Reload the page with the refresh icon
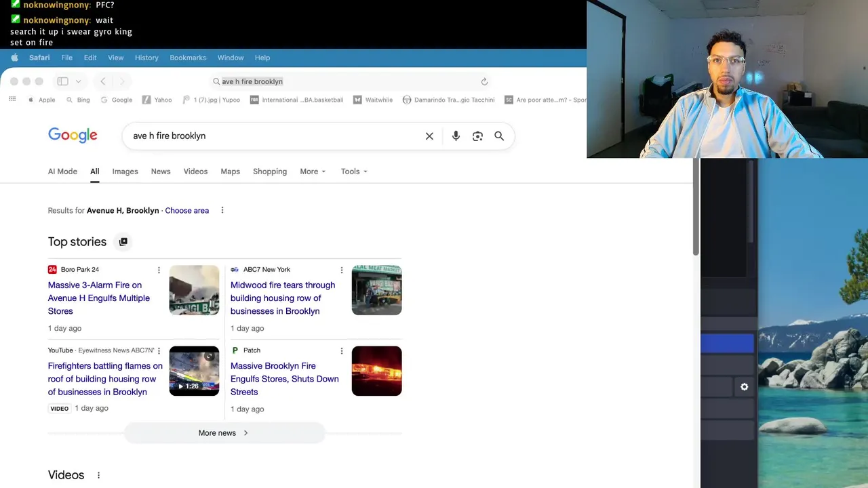868x488 pixels. pos(484,81)
